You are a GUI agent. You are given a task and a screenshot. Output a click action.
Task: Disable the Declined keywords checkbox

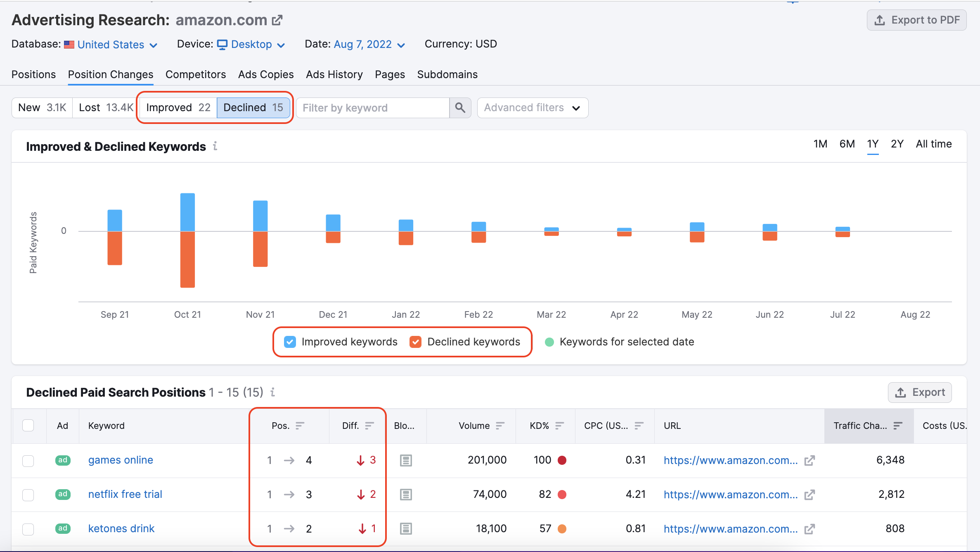[x=416, y=342]
